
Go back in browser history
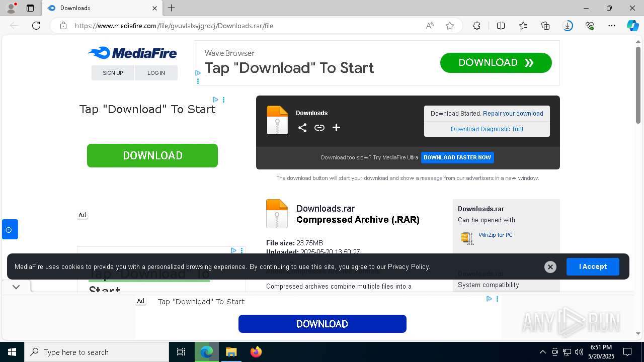click(14, 26)
